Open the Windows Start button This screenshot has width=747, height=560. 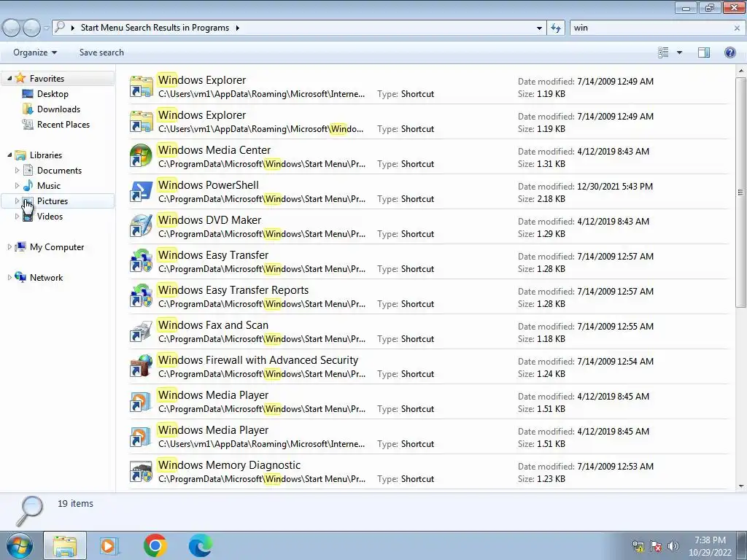(x=19, y=545)
